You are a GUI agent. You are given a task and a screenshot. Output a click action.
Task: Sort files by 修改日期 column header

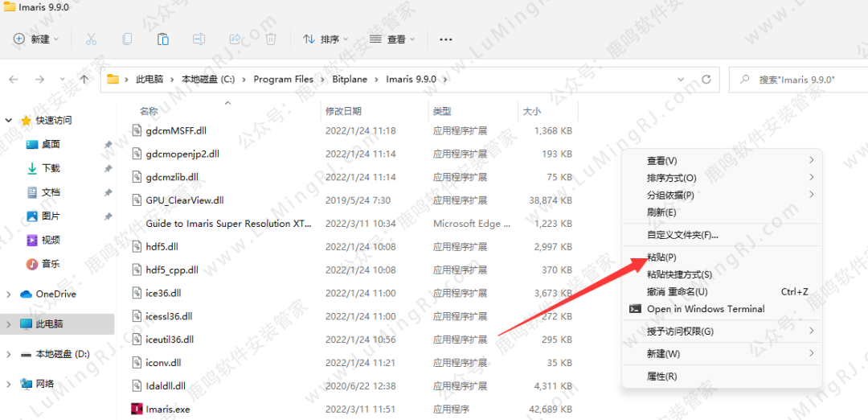tap(343, 111)
